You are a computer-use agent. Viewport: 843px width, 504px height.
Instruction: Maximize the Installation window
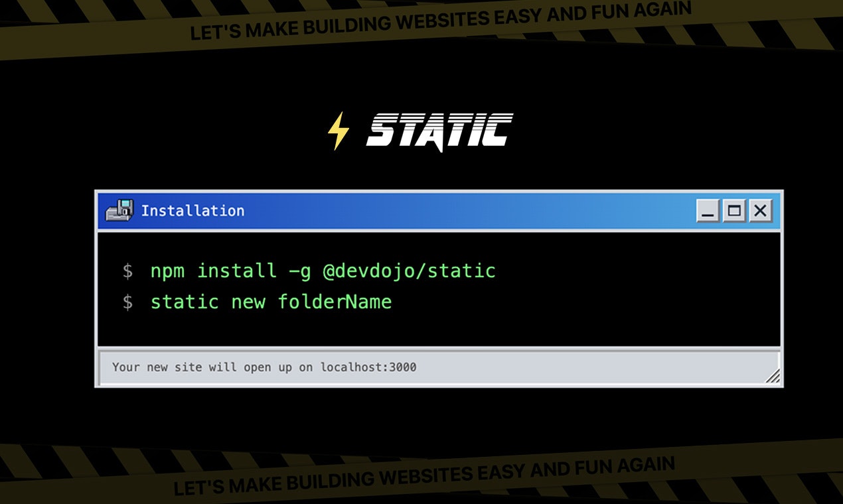click(734, 212)
